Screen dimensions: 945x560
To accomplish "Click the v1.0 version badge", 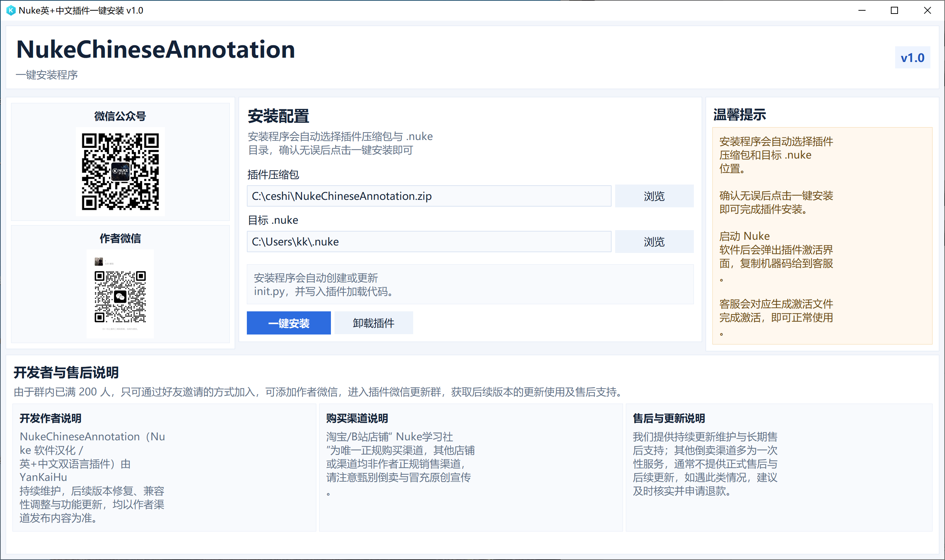I will click(912, 58).
